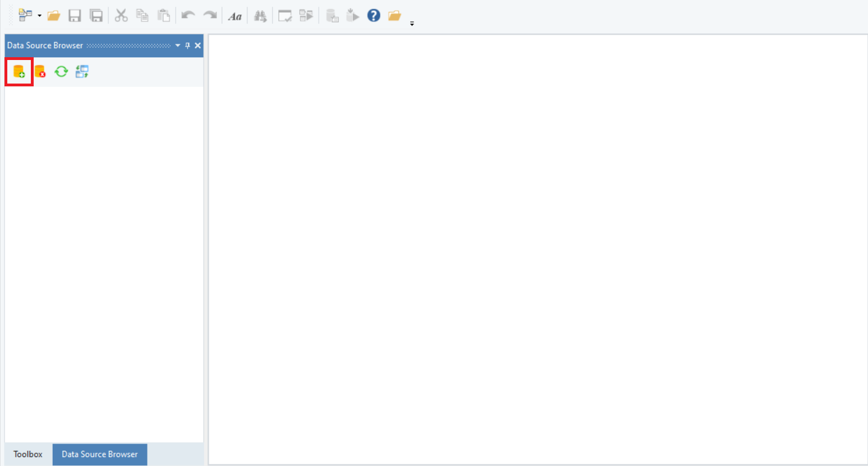Click the Undo arrow icon
Screen dimensions: 868x466
pyautogui.click(x=188, y=16)
